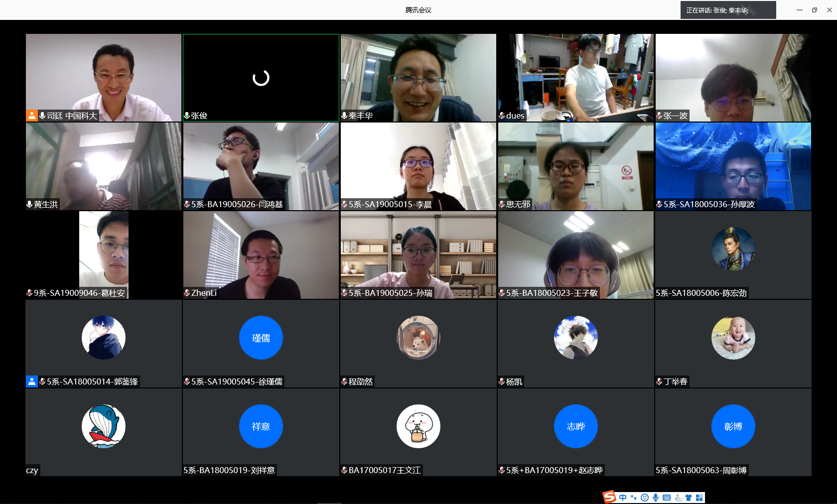This screenshot has width=837, height=504.
Task: Click the name label 5系-SA18005063-周彰博
Action: 701,470
